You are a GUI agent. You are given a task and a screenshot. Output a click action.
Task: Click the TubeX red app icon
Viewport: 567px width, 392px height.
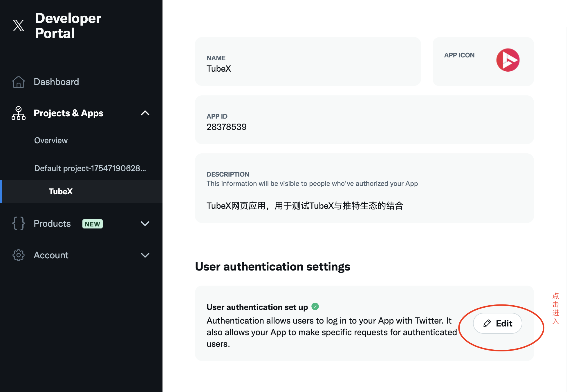[x=508, y=60]
